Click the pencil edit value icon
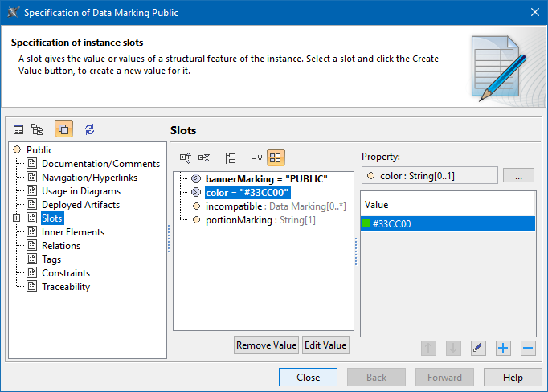Screen dimensions: 548x392 coord(478,348)
